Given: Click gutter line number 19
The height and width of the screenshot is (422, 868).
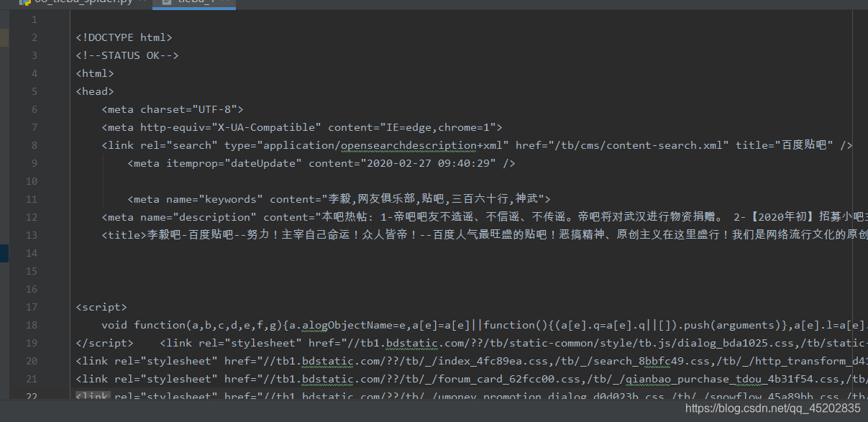Looking at the screenshot, I should click(31, 343).
